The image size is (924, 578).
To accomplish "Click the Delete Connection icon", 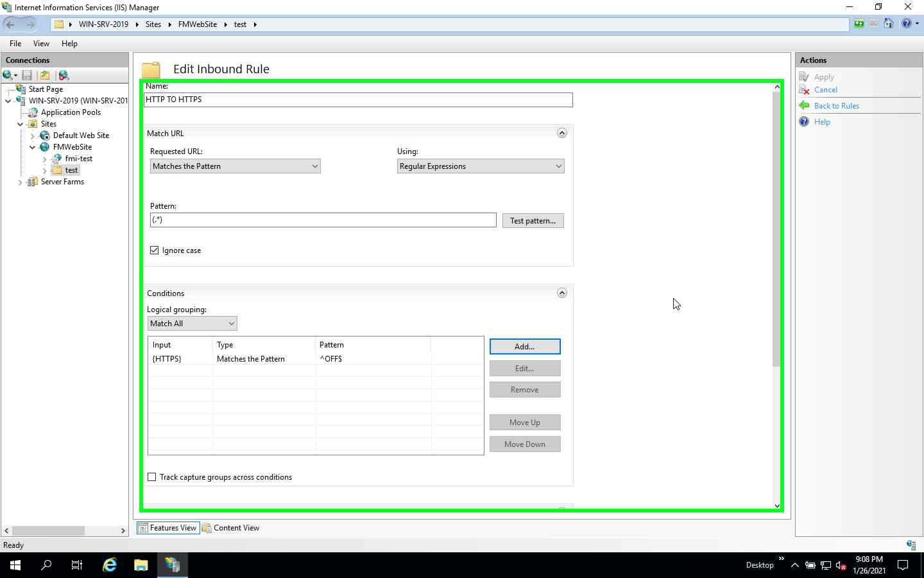I will (x=64, y=75).
